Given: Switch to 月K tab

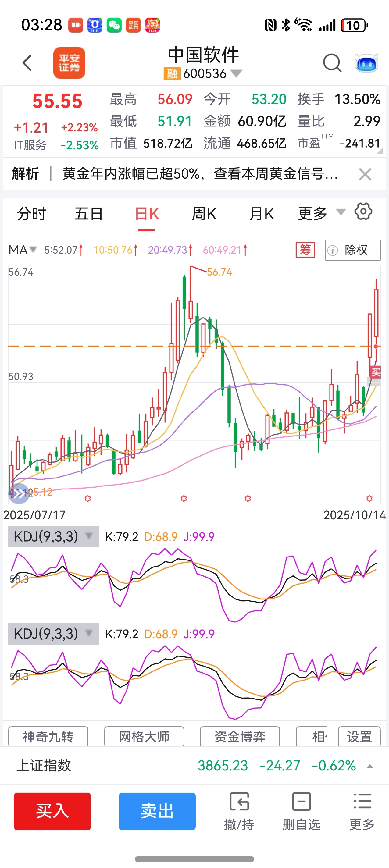Looking at the screenshot, I should (262, 214).
